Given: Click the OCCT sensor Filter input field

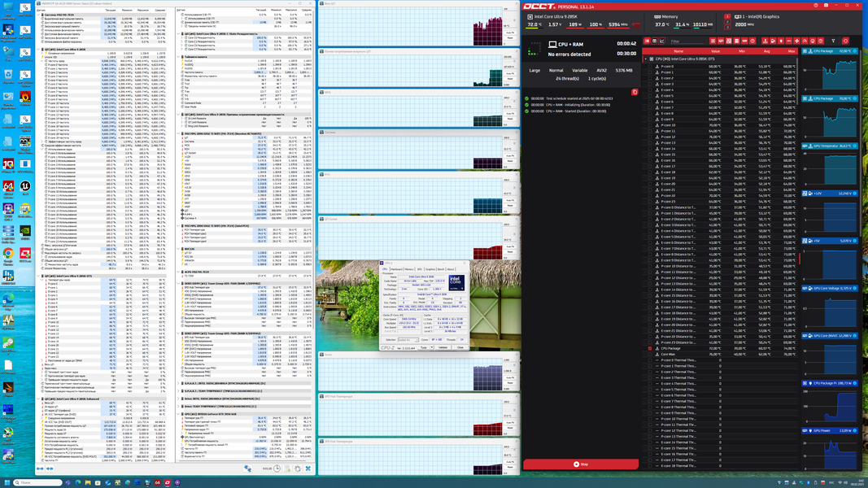Looking at the screenshot, I should [687, 41].
